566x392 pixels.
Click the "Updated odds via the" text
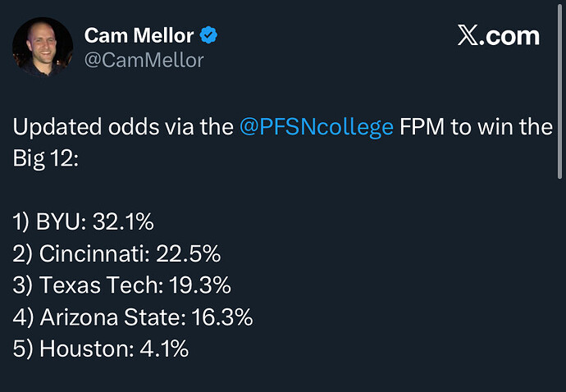pos(123,129)
